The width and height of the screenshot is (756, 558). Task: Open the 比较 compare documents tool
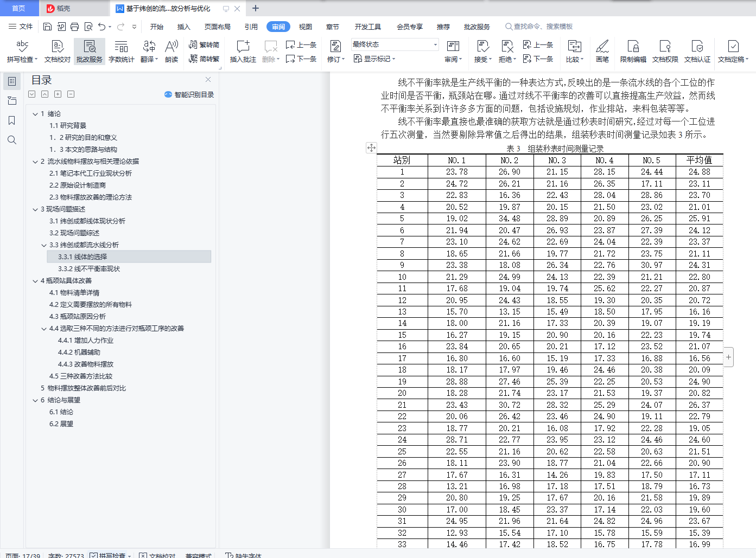(574, 52)
